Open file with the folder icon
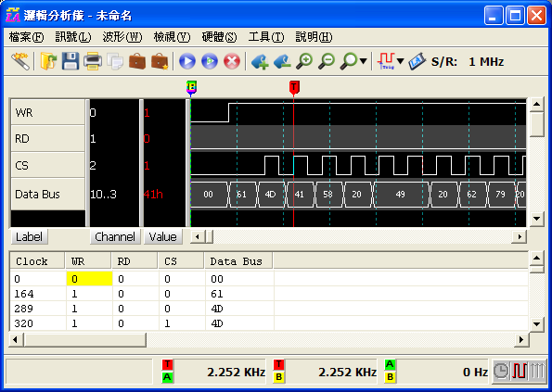The height and width of the screenshot is (392, 552). click(48, 61)
